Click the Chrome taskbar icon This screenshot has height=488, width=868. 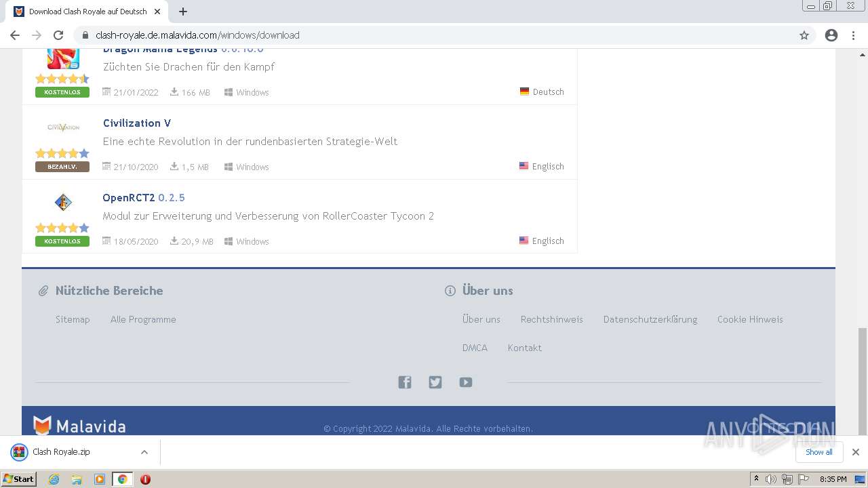pyautogui.click(x=122, y=479)
